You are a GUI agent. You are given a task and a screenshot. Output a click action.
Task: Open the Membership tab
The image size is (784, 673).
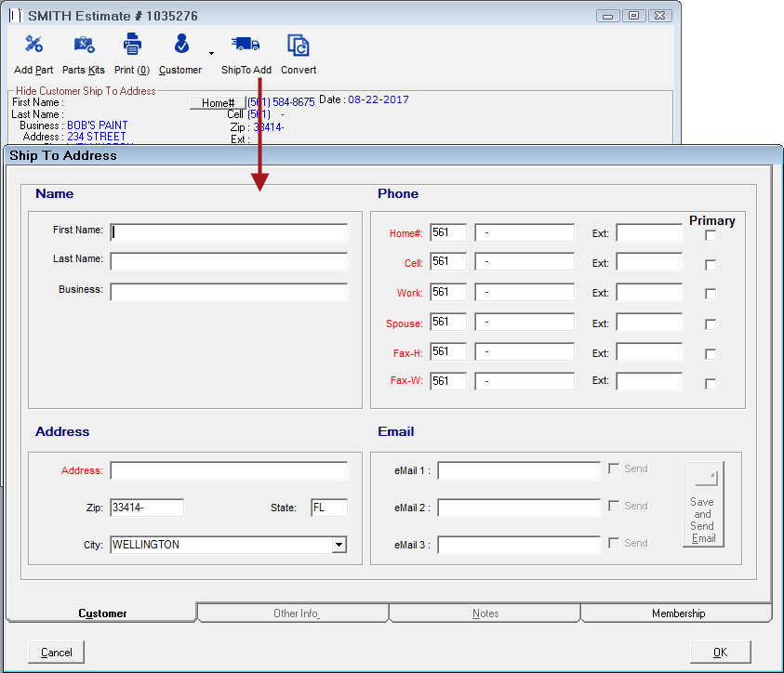679,613
